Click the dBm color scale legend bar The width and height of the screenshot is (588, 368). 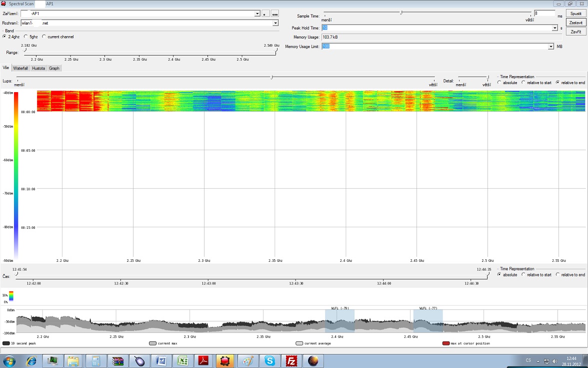tap(16, 175)
